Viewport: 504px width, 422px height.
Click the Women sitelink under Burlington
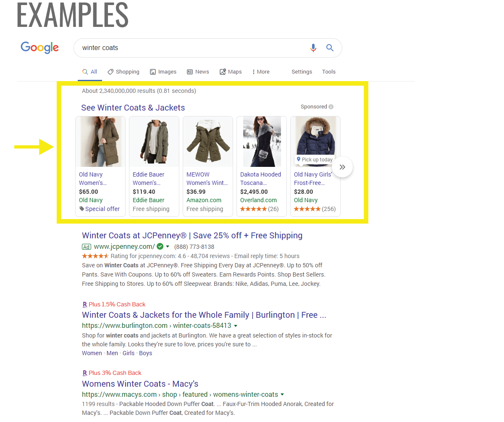[92, 353]
